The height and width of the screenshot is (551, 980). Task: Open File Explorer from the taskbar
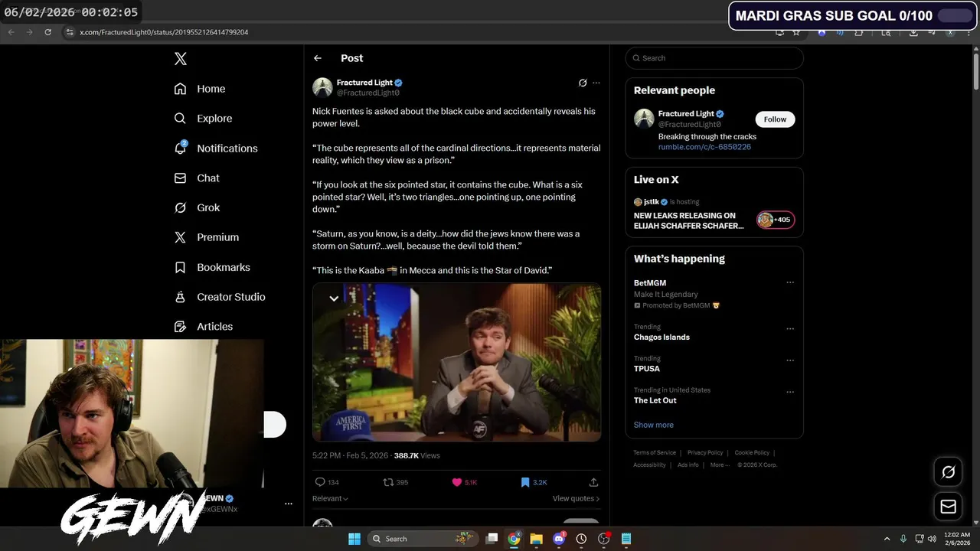pyautogui.click(x=536, y=539)
